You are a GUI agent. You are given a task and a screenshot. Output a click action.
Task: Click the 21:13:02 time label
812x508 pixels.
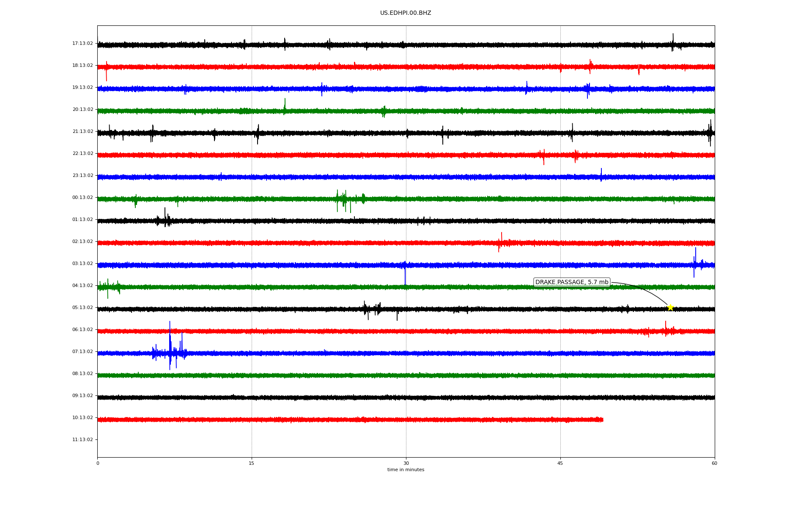(82, 131)
